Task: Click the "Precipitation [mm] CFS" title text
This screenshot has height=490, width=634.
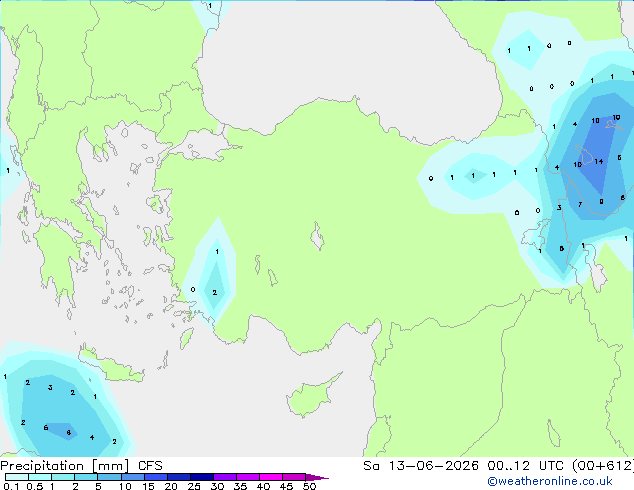Action: coord(81,466)
